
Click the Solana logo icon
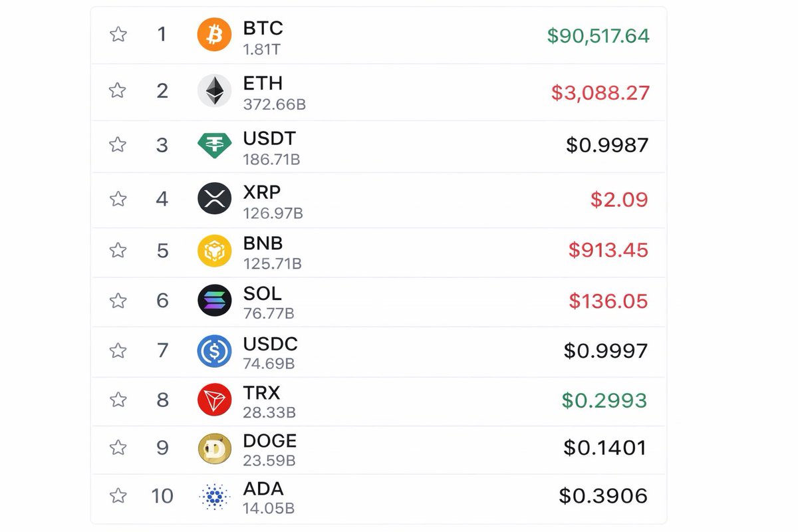pyautogui.click(x=214, y=301)
